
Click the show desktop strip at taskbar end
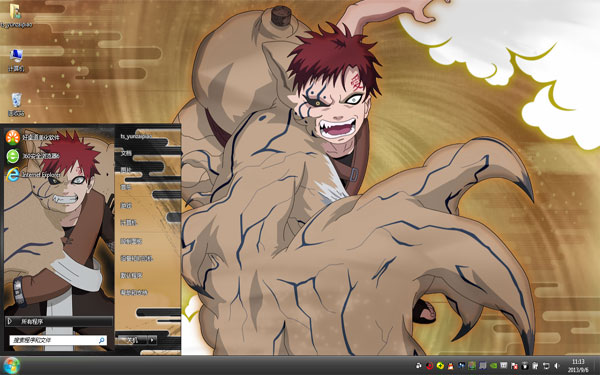coord(597,366)
